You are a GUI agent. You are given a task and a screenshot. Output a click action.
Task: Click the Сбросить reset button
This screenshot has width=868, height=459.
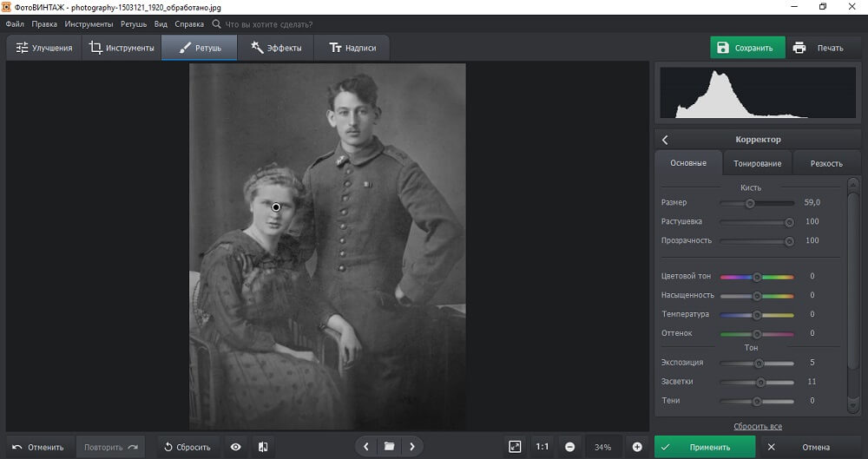187,447
